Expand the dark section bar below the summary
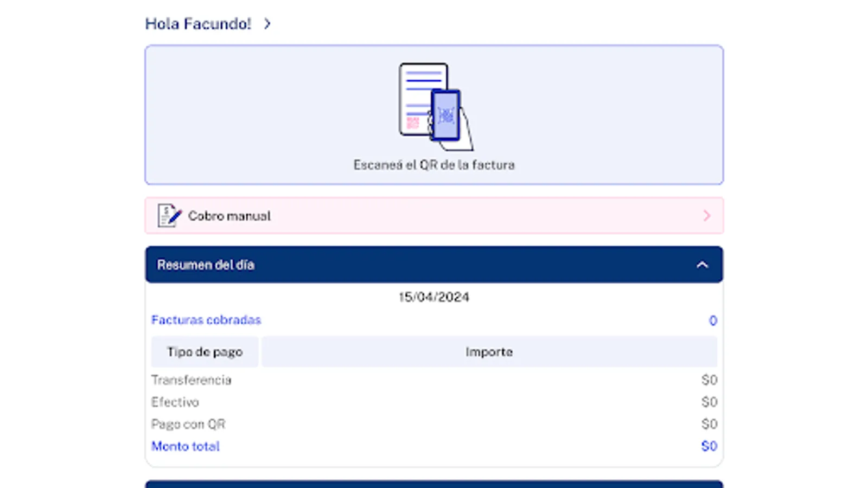 (x=434, y=484)
